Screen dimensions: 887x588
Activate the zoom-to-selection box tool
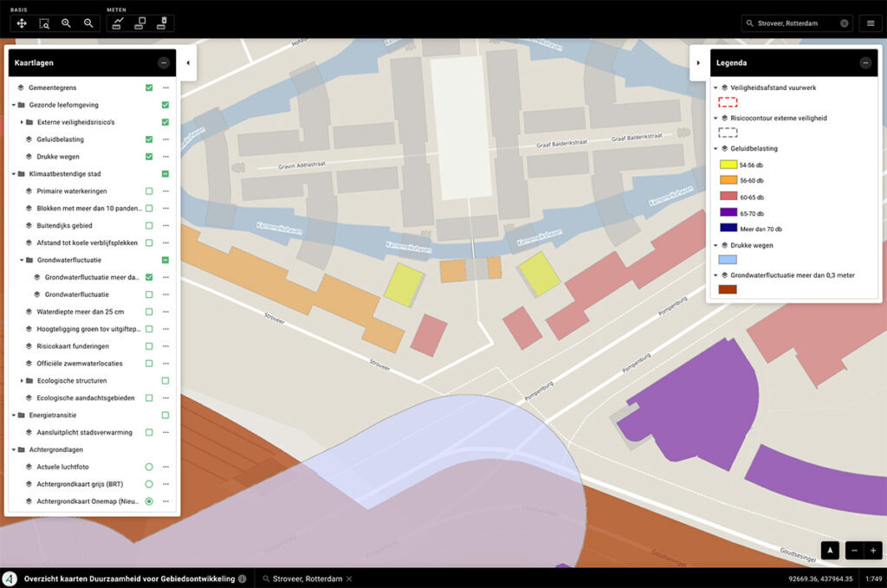point(44,23)
